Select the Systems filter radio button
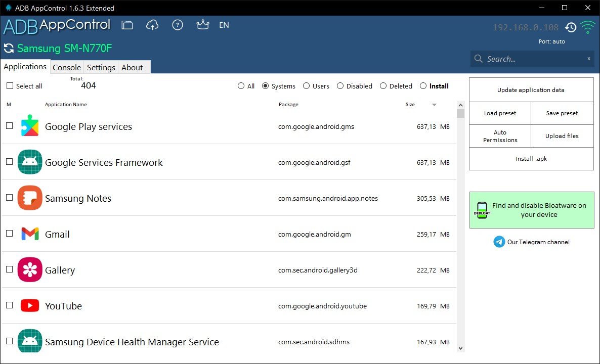This screenshot has width=600, height=364. tap(265, 86)
